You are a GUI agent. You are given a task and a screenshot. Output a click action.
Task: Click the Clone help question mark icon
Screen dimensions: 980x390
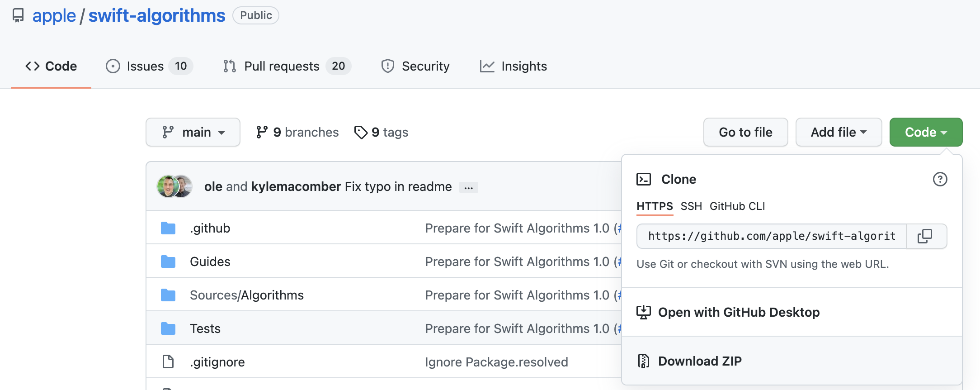point(940,179)
